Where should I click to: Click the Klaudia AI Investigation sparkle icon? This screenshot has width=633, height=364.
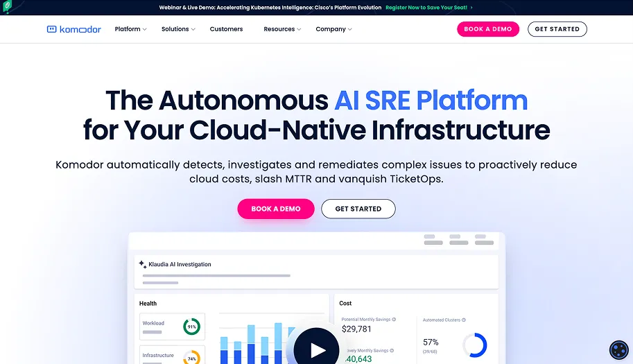tap(143, 264)
